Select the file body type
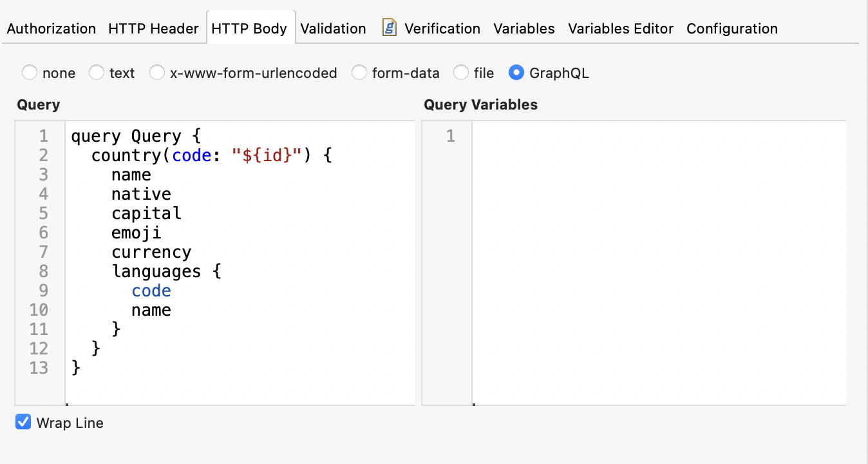This screenshot has width=868, height=464. 460,73
